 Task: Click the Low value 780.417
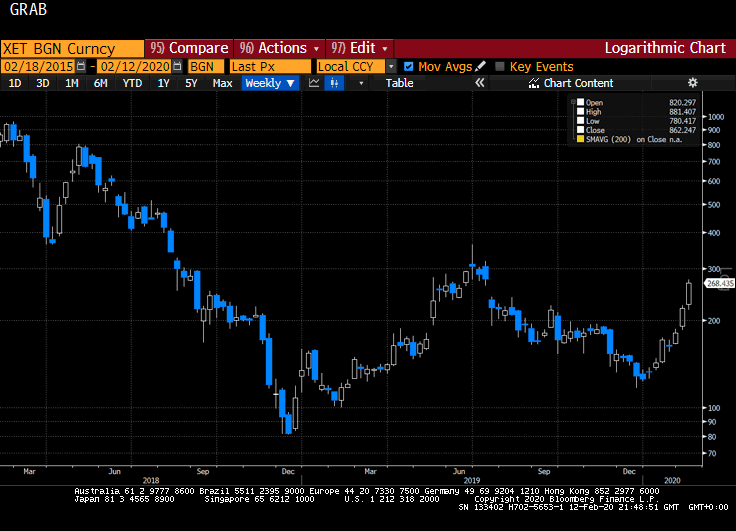pyautogui.click(x=682, y=121)
